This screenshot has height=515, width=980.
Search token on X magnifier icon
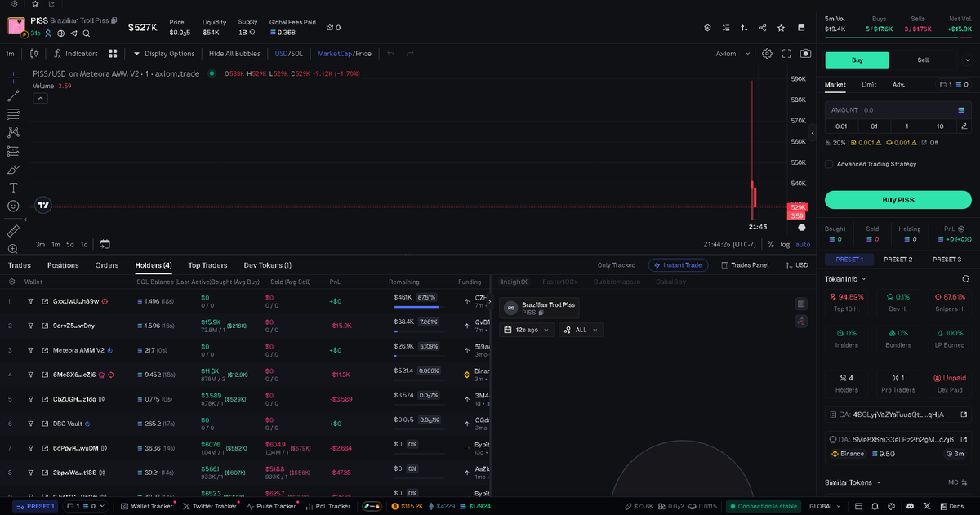[87, 33]
